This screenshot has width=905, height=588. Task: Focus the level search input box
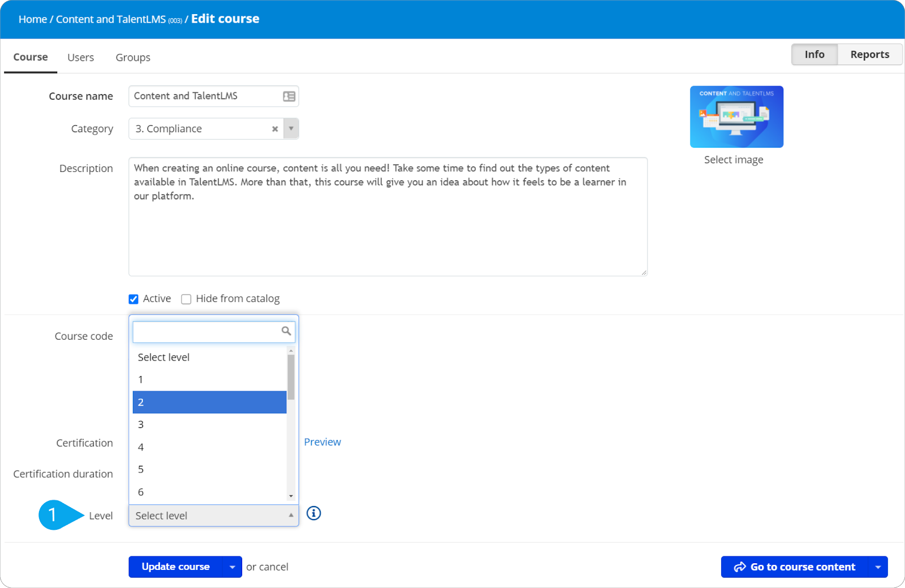(214, 332)
